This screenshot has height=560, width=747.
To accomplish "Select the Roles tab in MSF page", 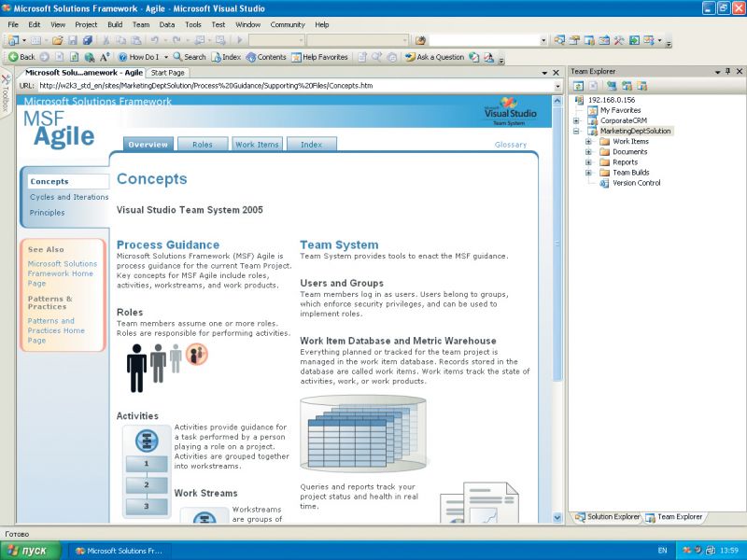I will tap(203, 145).
